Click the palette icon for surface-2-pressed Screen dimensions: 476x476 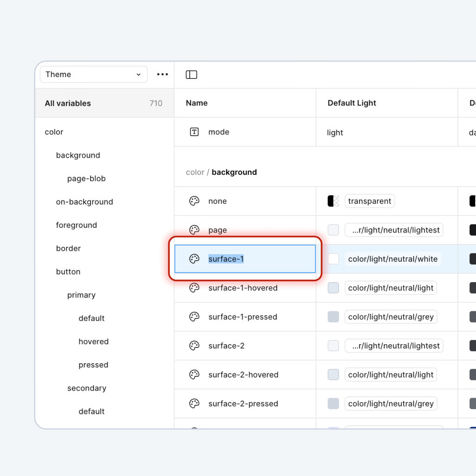[194, 404]
